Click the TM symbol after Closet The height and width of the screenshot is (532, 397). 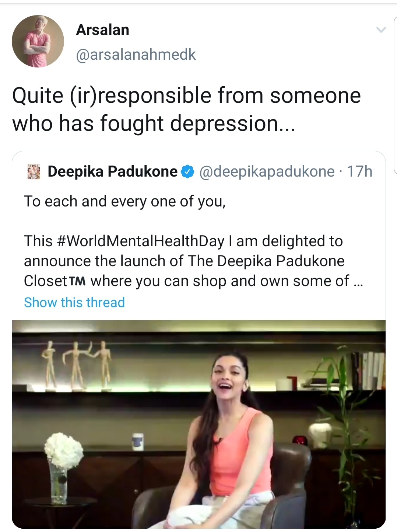point(77,281)
